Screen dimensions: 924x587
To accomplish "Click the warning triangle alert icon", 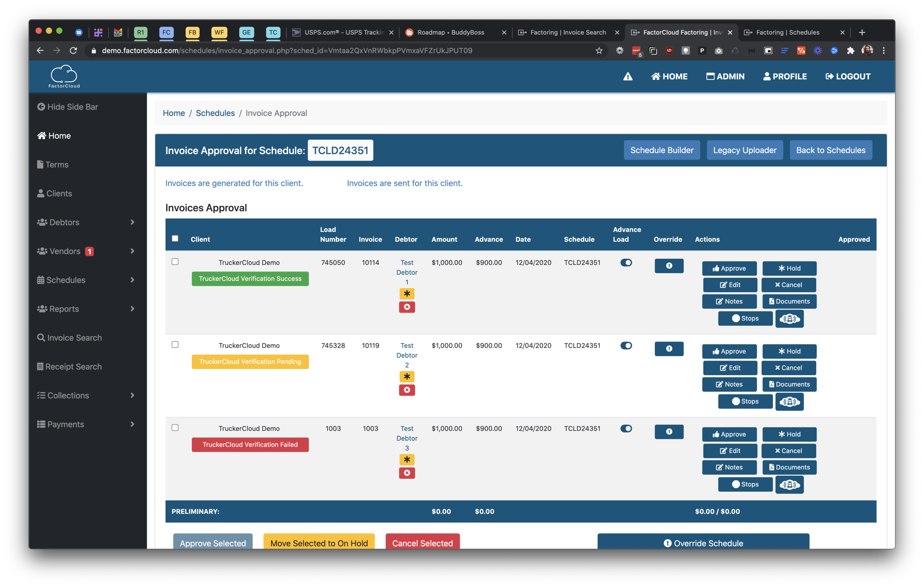I will coord(628,77).
